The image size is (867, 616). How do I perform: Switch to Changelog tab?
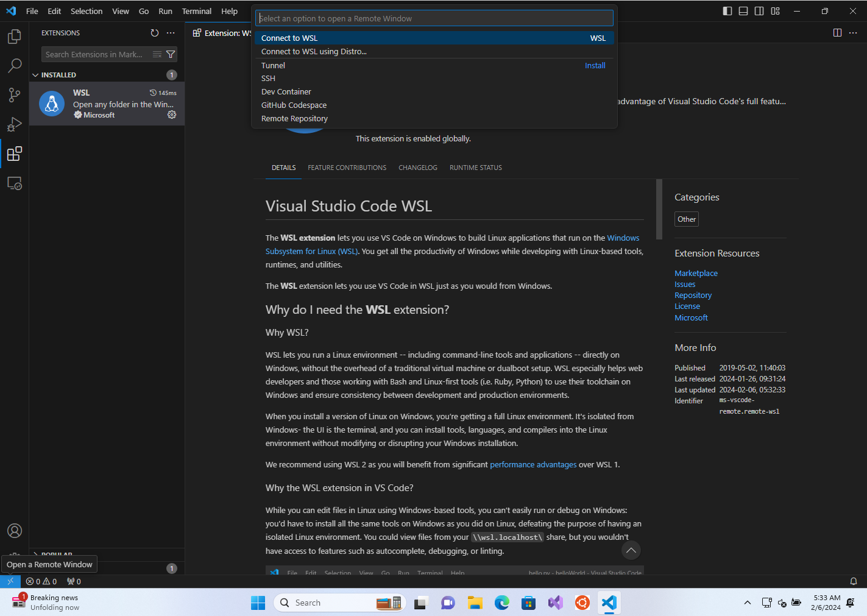point(418,168)
